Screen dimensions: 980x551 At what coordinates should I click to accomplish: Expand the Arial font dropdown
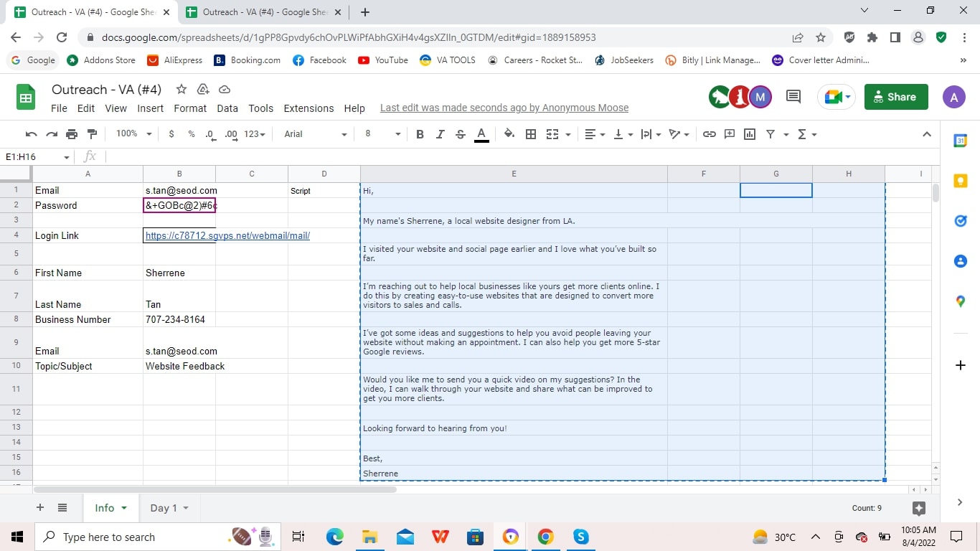coord(315,134)
